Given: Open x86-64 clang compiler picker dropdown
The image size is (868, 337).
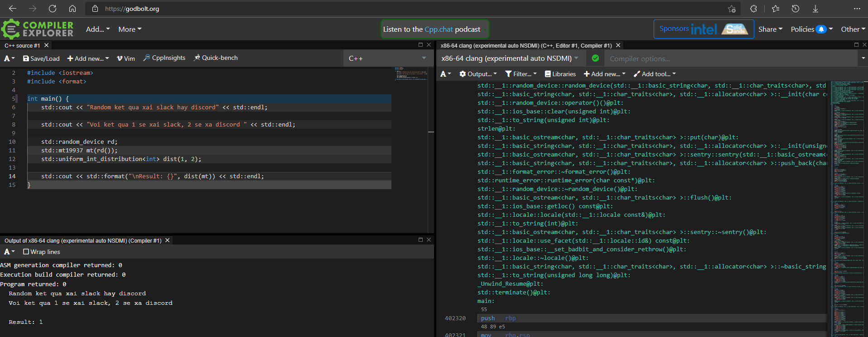Looking at the screenshot, I should (x=511, y=58).
